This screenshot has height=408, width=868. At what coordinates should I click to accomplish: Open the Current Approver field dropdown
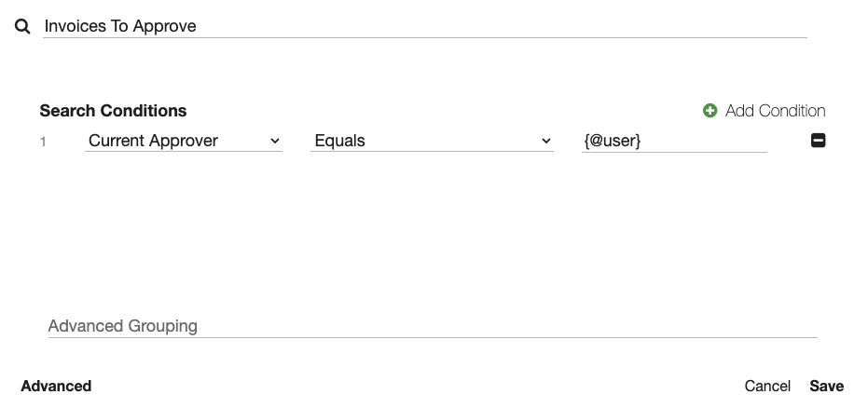[183, 141]
